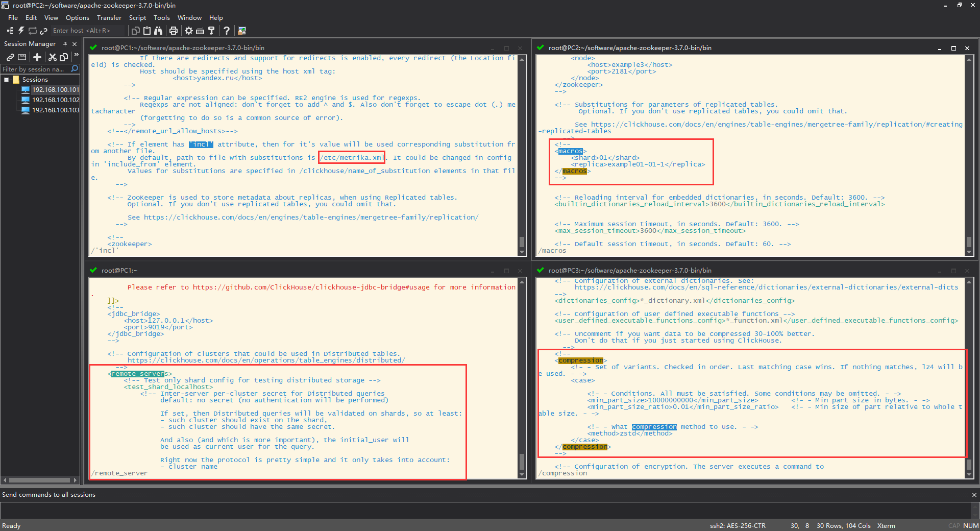Click the Send commands to all sessions input

pyautogui.click(x=485, y=510)
